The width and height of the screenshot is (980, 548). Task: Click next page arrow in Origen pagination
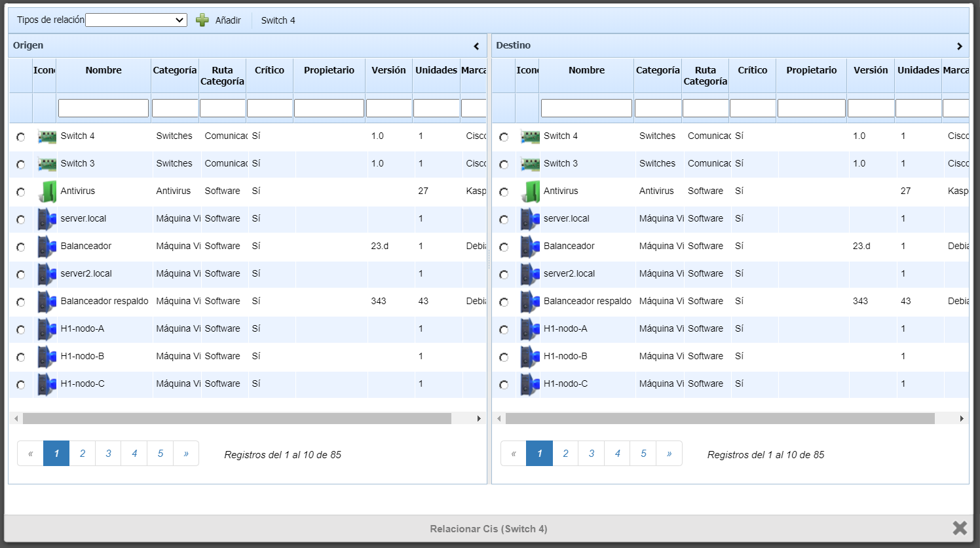[x=186, y=454]
